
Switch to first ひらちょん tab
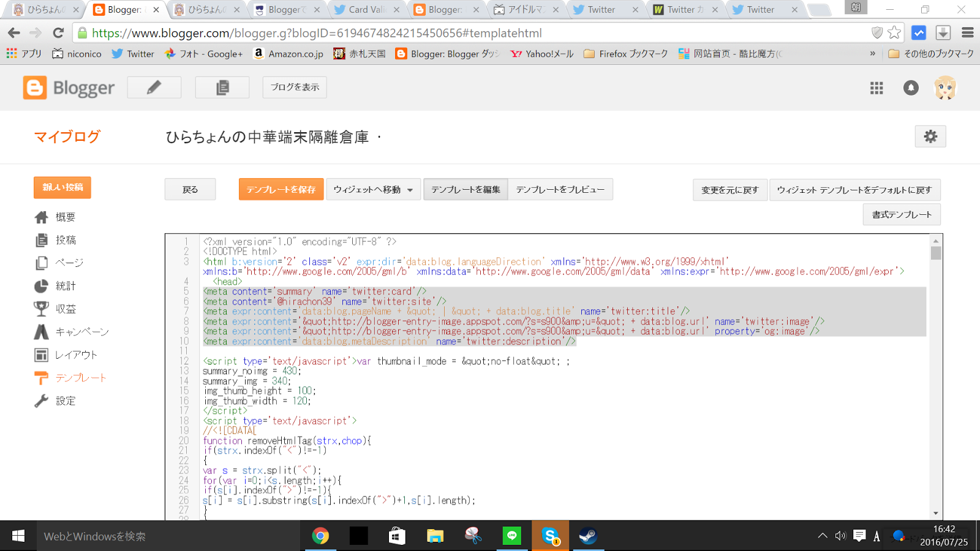[x=47, y=10]
